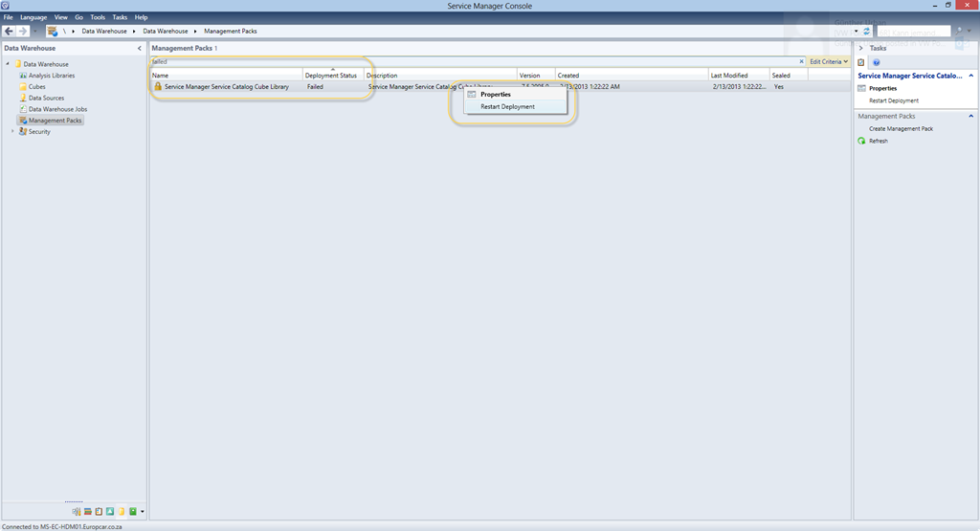Click the blue help icon in Tasks pane
Screen dimensions: 980x531
pos(876,62)
